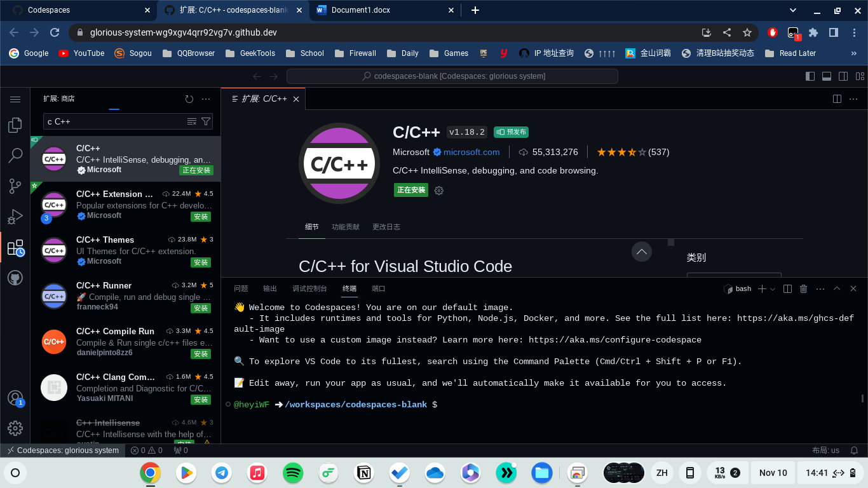Screen dimensions: 868x488
Task: Refresh the extensions list
Action: (x=189, y=99)
